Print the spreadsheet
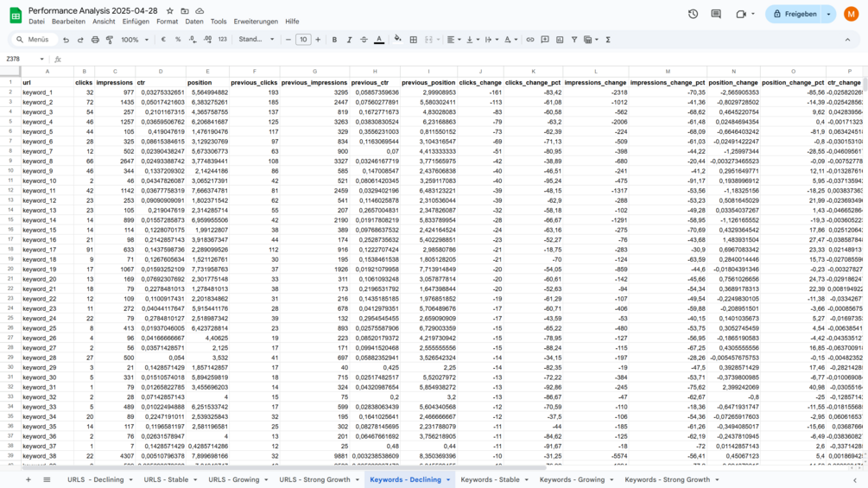This screenshot has width=868, height=488. coord(95,40)
